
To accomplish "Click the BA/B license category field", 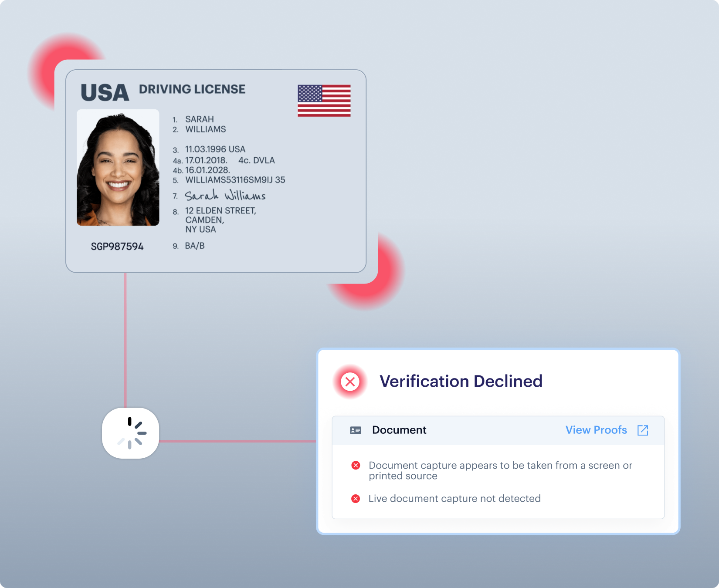I will coord(195,246).
